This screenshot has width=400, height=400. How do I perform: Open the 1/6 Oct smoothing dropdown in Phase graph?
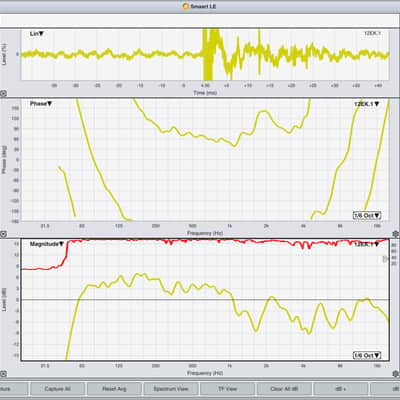point(367,215)
